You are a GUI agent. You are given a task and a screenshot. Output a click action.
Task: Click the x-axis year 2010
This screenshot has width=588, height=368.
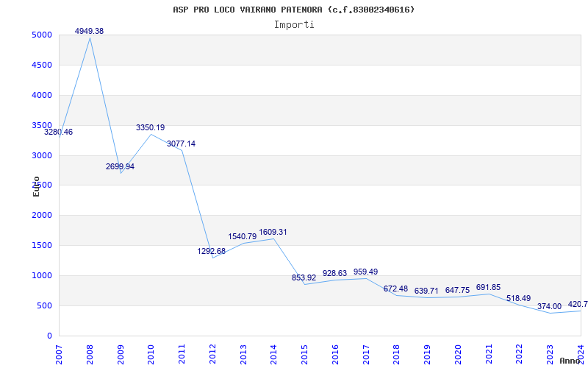pos(151,355)
